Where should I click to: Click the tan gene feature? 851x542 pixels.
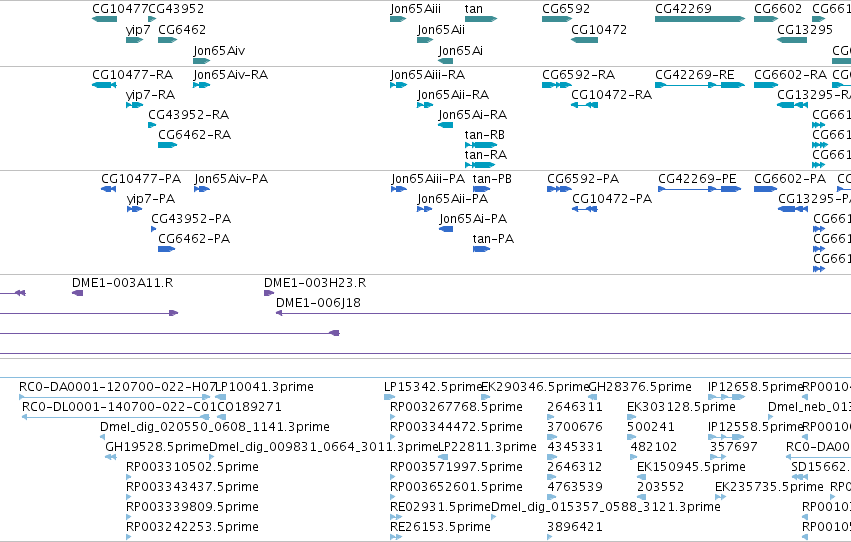pos(481,19)
